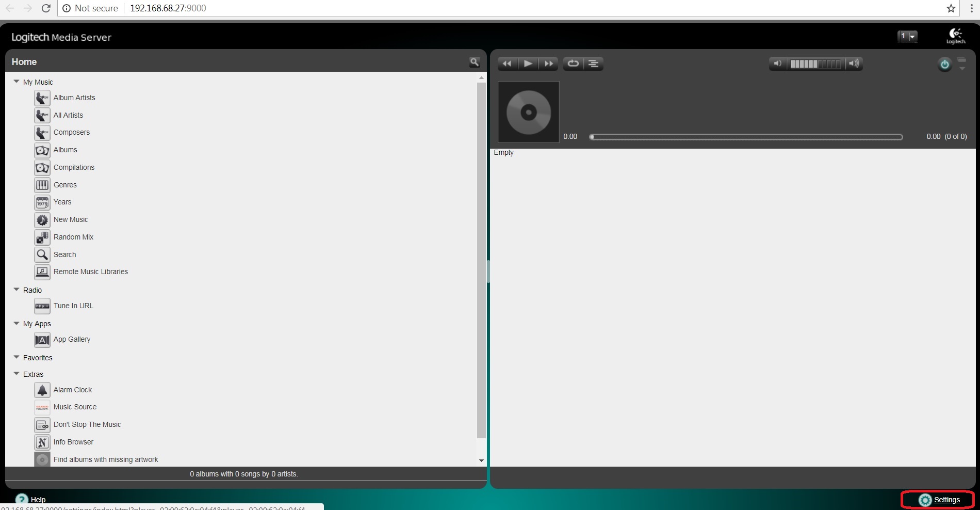Adjust the volume level bar
980x510 pixels.
pyautogui.click(x=815, y=64)
